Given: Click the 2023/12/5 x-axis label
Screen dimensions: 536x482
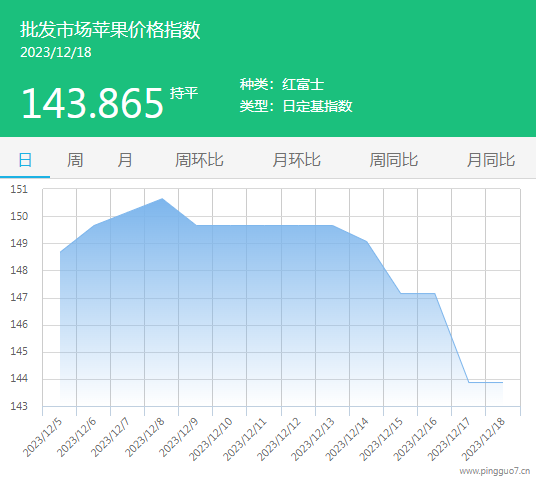Looking at the screenshot, I should tap(43, 437).
